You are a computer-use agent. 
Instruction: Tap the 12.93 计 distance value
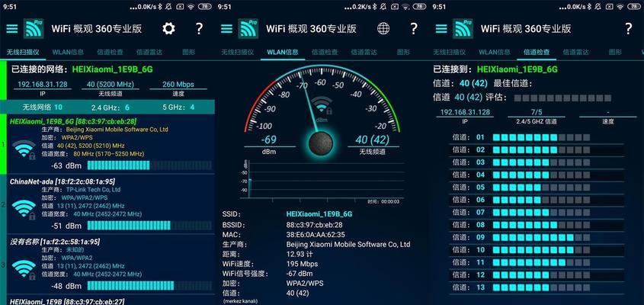pyautogui.click(x=299, y=254)
